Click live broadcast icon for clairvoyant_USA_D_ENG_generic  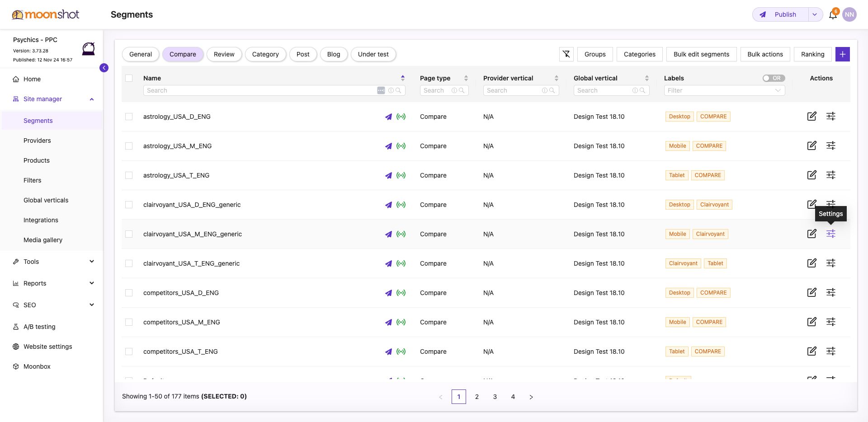pos(401,205)
